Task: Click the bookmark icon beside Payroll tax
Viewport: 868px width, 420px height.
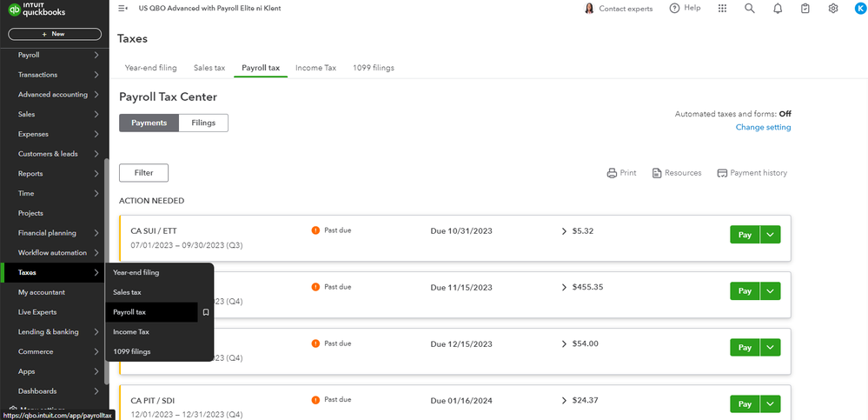Action: (x=206, y=312)
